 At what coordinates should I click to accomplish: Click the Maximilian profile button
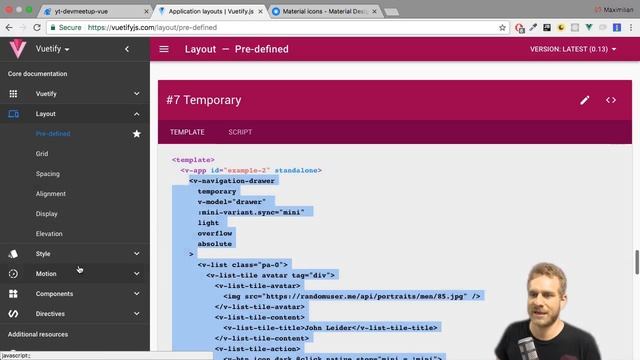click(x=613, y=9)
